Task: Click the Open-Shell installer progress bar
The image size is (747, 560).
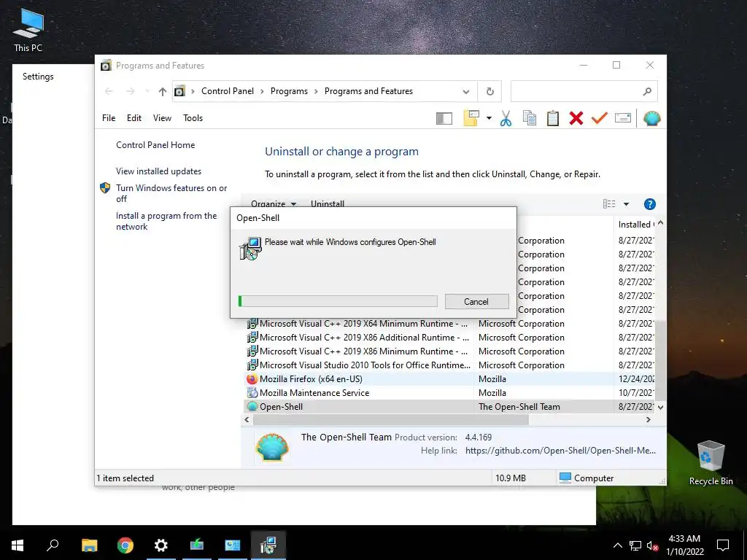Action: [x=338, y=301]
